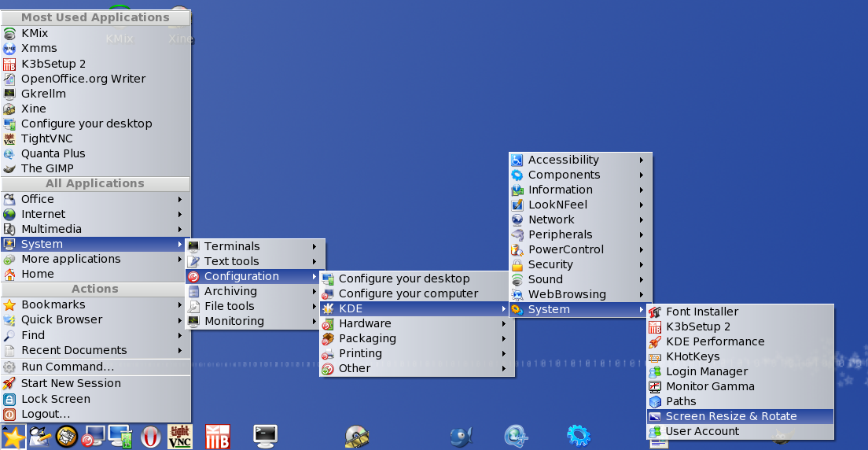Open the Information submenu
Viewport: 868px width, 450px height.
tap(580, 190)
